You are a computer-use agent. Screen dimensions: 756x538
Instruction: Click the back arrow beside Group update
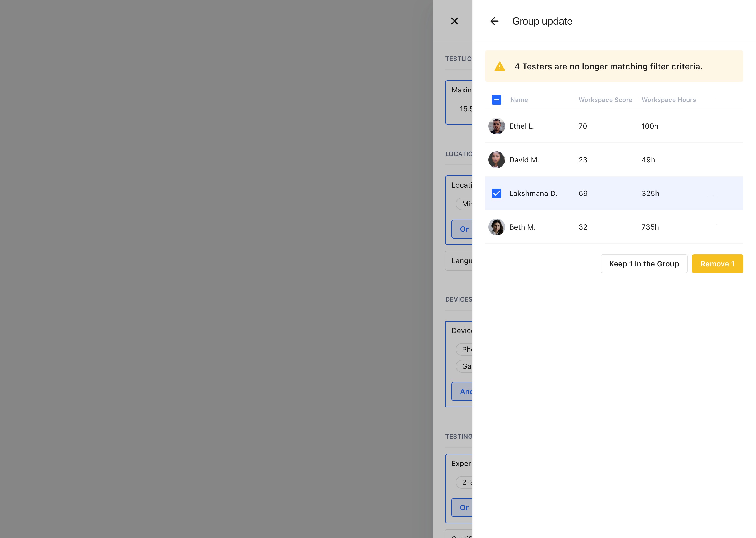[x=494, y=21]
